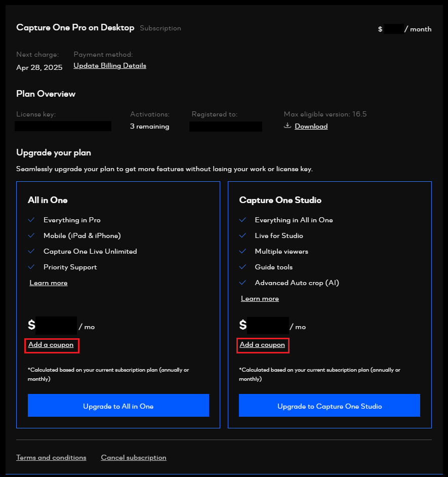448x477 pixels.
Task: Click Capture One Live Unlimited feature text
Action: 90,251
